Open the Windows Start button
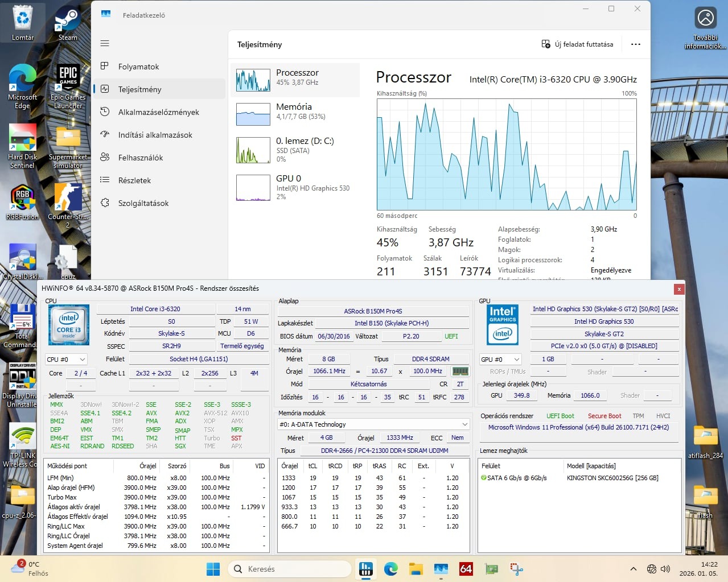The width and height of the screenshot is (728, 582). coord(213,569)
